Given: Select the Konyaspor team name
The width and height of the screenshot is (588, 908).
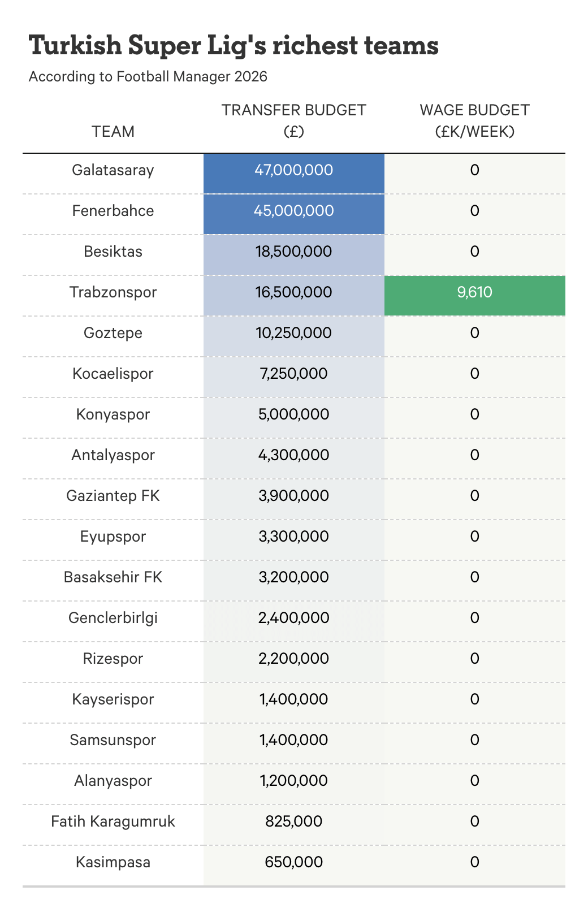Looking at the screenshot, I should click(113, 414).
